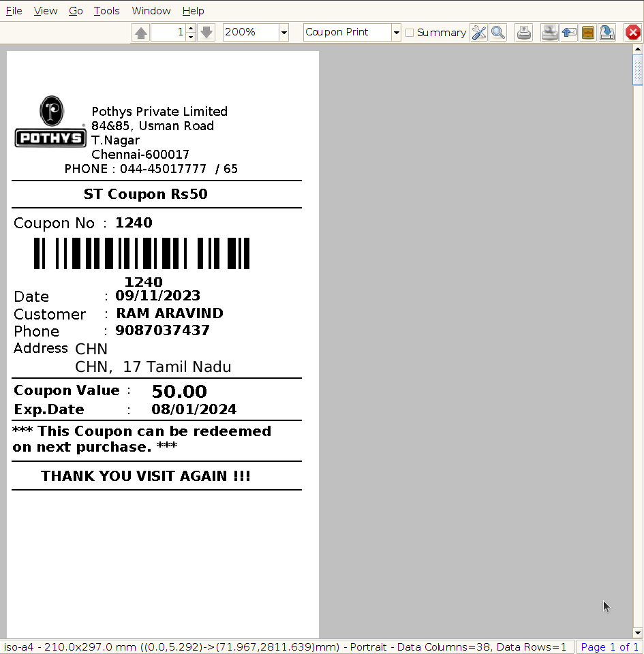
Task: Click the date 09/11/2023
Action: click(157, 296)
